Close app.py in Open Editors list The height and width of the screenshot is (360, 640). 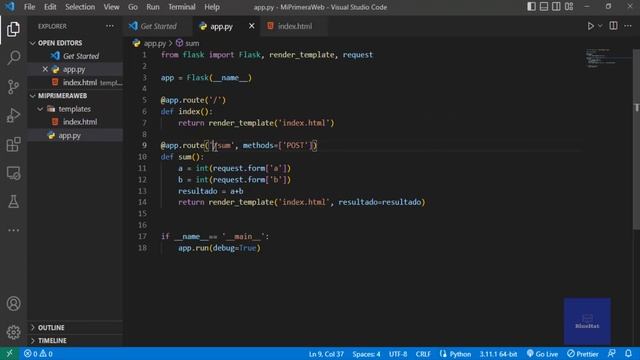45,69
